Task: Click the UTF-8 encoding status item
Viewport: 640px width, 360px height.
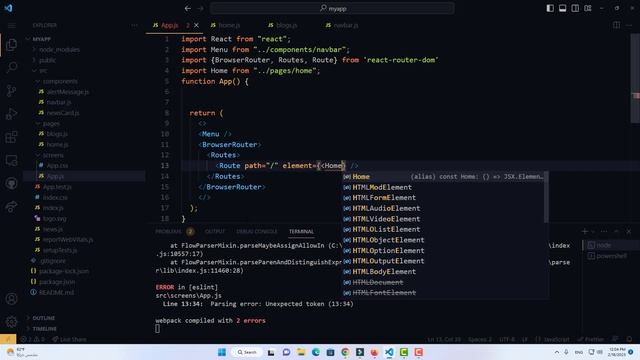Action: pos(507,339)
